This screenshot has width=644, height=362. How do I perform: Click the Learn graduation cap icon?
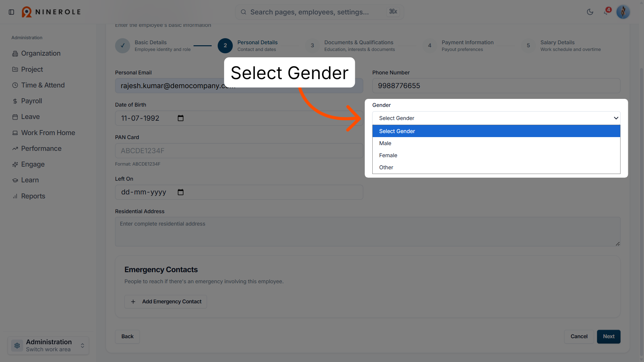[x=15, y=180]
